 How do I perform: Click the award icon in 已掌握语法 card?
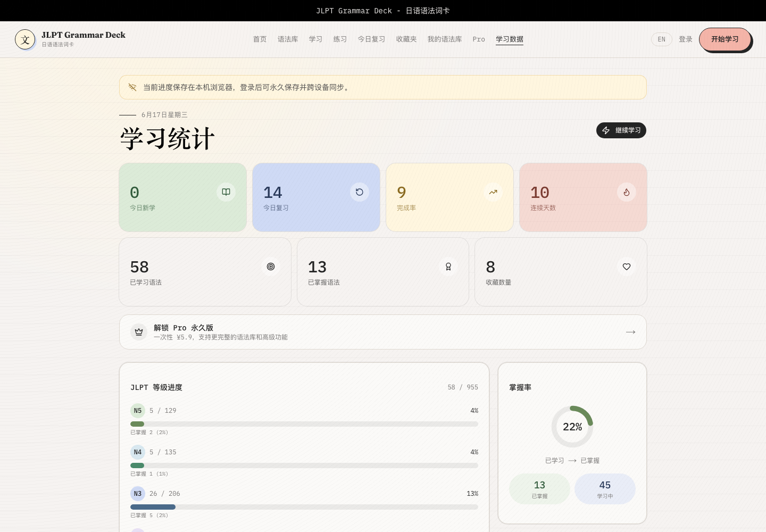(448, 267)
